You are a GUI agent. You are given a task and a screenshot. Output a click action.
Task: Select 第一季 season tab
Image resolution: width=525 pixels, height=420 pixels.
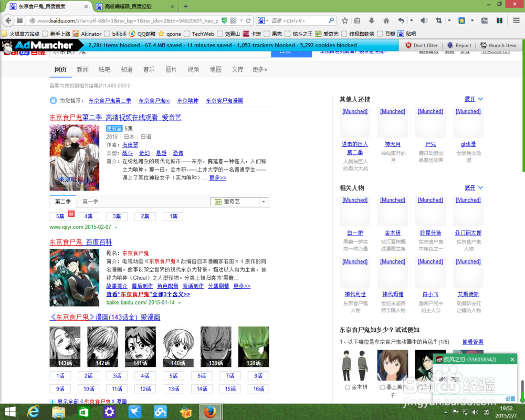point(90,202)
